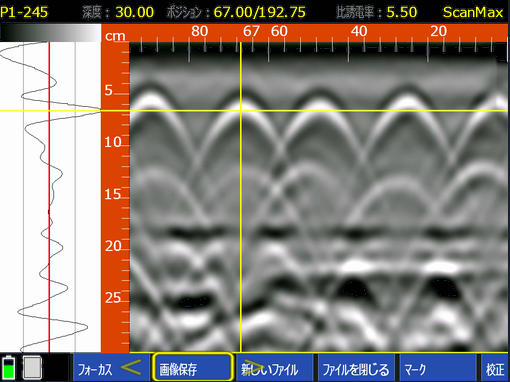This screenshot has height=382, width=510.
Task: Click the 校正 button
Action: point(495,367)
